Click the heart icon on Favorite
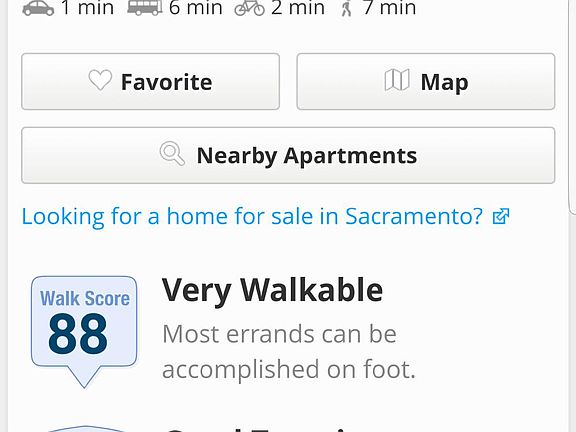 pyautogui.click(x=100, y=80)
